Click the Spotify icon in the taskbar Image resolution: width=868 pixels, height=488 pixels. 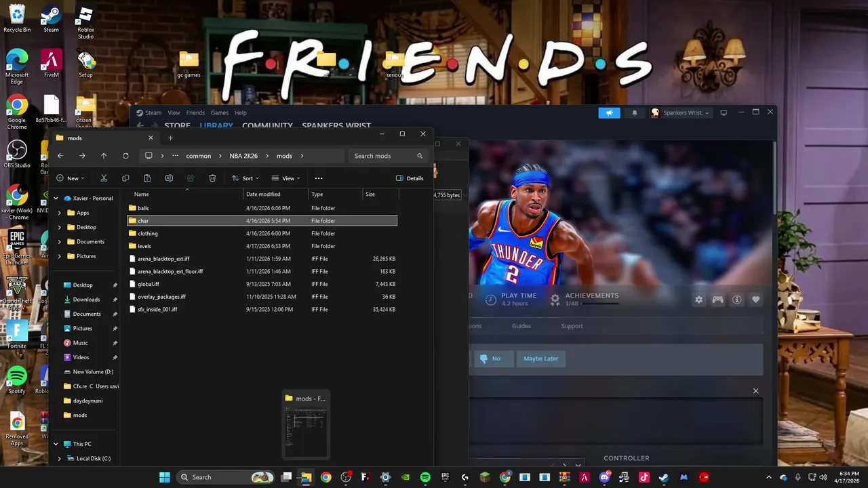point(425,477)
